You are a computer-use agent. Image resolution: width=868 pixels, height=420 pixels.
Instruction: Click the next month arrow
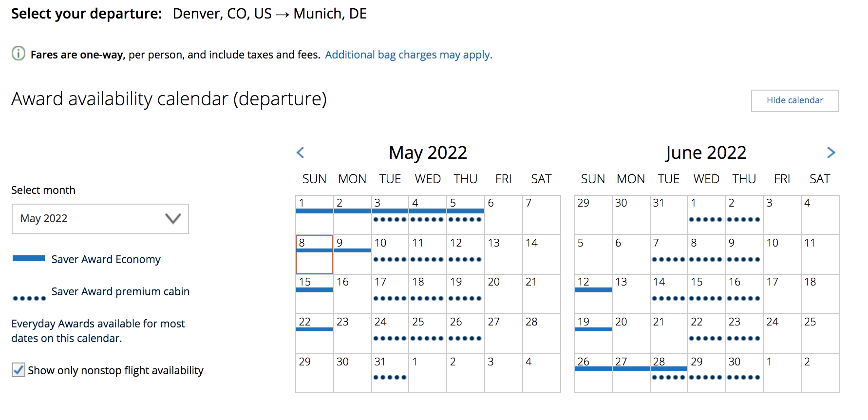tap(831, 153)
